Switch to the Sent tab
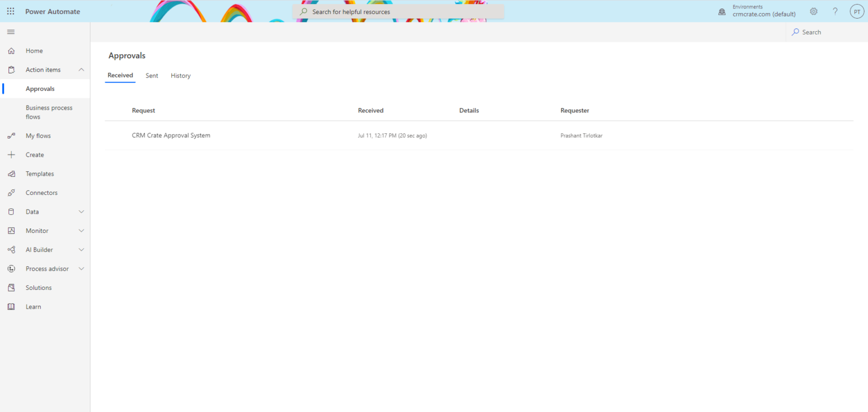 (151, 75)
